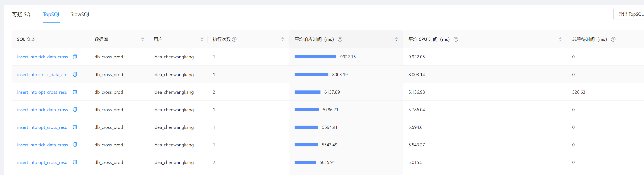
Task: Toggle sort on 平均响应时间 column
Action: tap(396, 39)
